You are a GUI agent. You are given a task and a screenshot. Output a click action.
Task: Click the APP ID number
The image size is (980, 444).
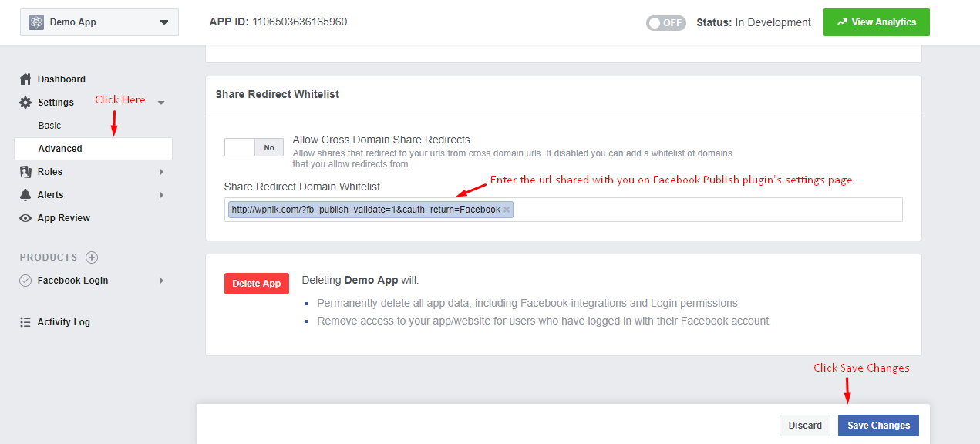(300, 22)
